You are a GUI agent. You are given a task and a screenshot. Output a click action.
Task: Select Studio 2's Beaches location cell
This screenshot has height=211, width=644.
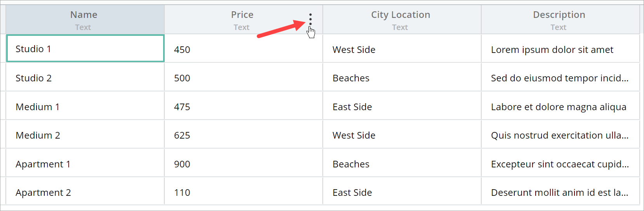click(x=402, y=78)
